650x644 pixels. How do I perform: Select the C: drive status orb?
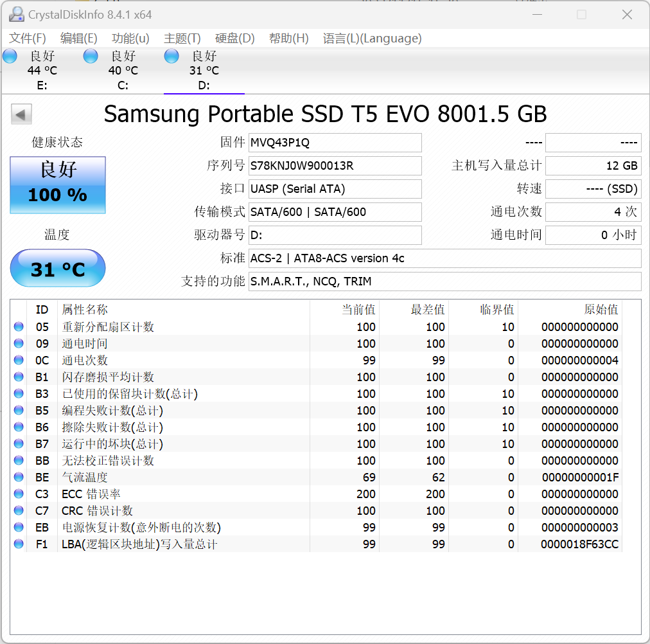coord(91,57)
